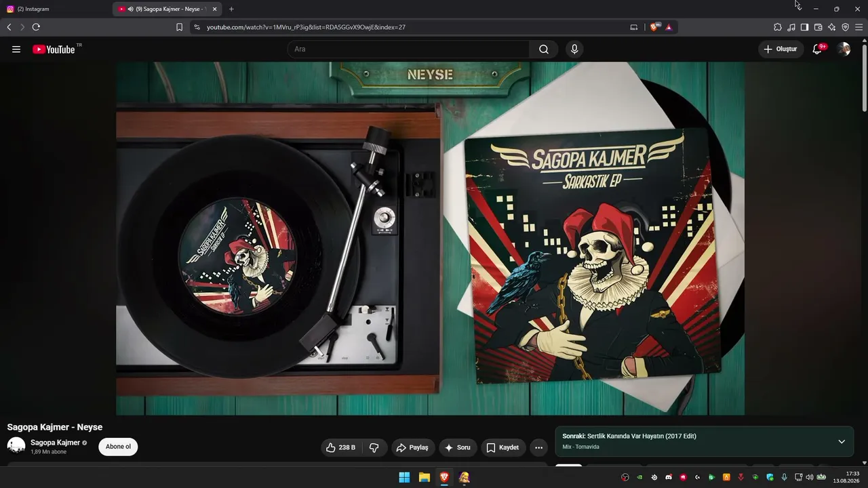The width and height of the screenshot is (868, 488).
Task: Open the YouTube guide hamburger menu
Action: pyautogui.click(x=16, y=49)
